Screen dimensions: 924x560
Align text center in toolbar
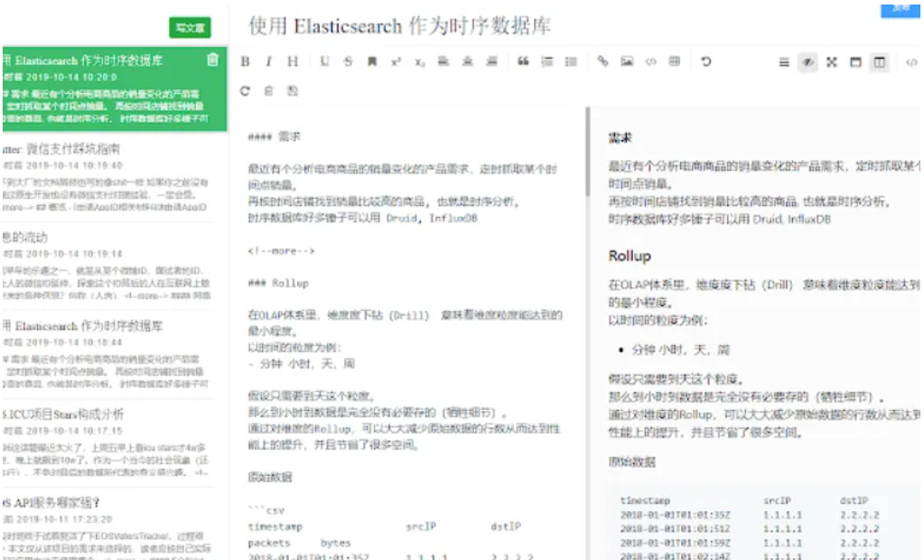click(x=467, y=61)
